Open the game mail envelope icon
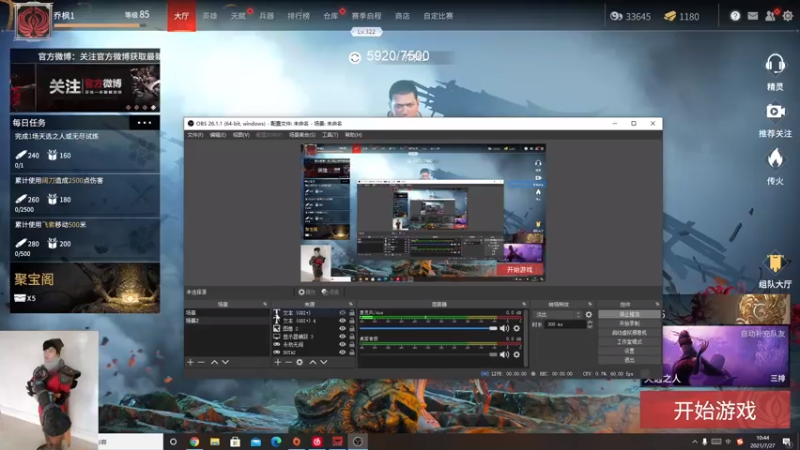800x450 pixels. point(753,16)
